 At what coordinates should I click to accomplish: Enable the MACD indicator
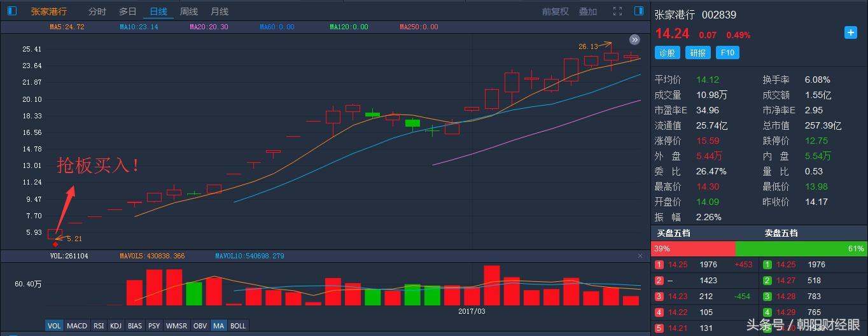77,326
